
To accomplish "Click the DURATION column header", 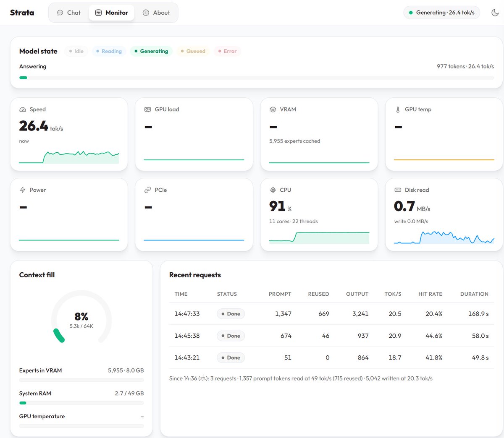I will [x=474, y=294].
